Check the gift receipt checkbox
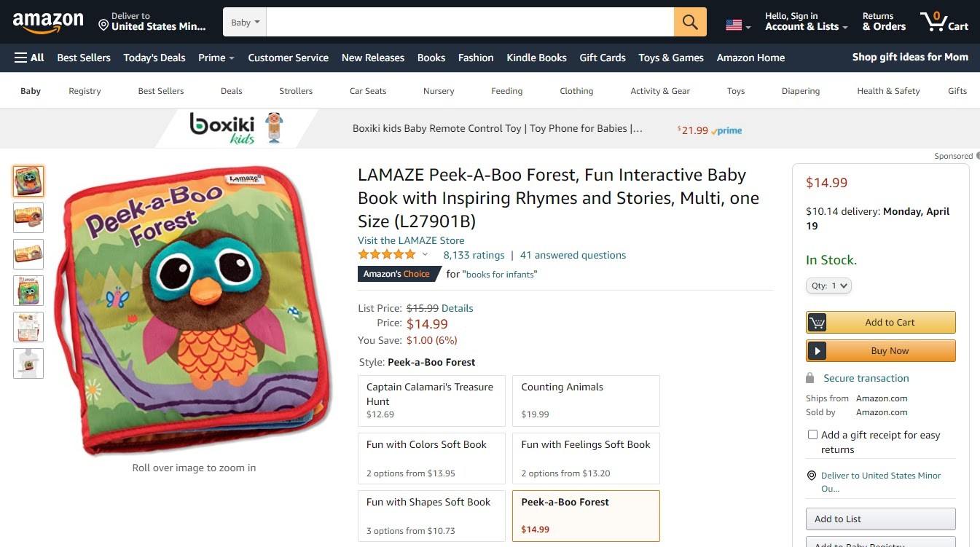Viewport: 980px width, 547px height. pos(812,435)
